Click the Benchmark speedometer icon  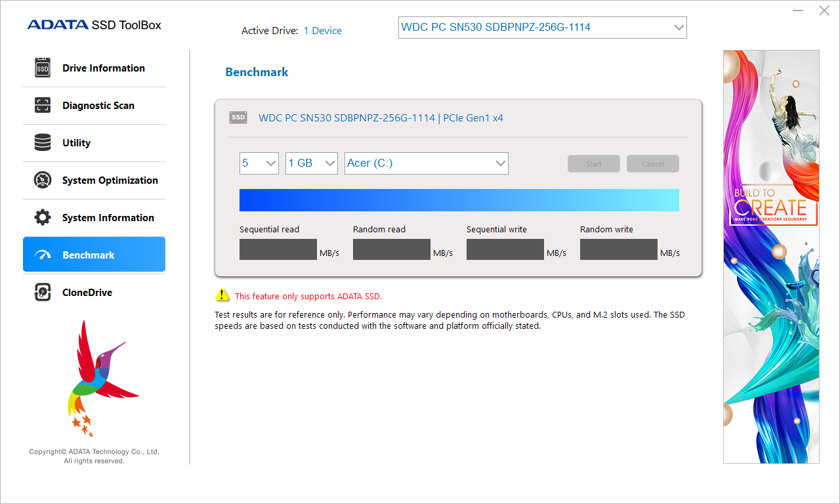point(43,255)
